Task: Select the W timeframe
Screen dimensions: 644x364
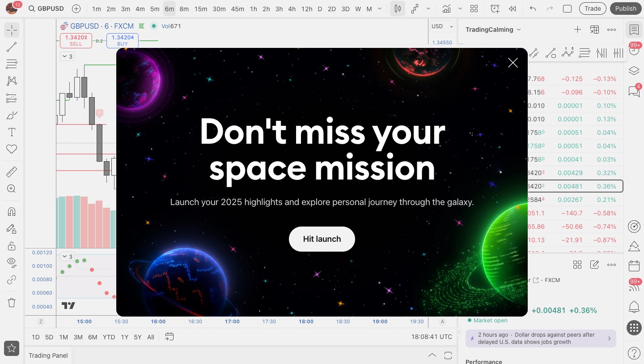Action: (x=358, y=9)
